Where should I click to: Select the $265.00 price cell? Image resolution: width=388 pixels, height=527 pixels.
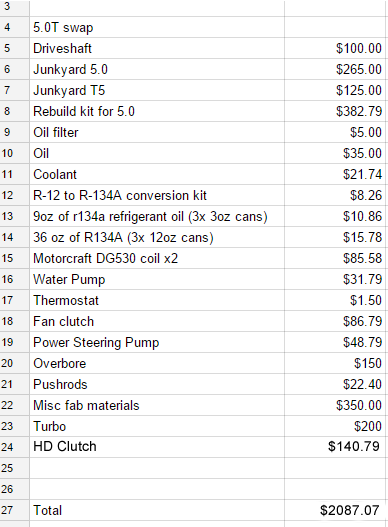(335, 69)
